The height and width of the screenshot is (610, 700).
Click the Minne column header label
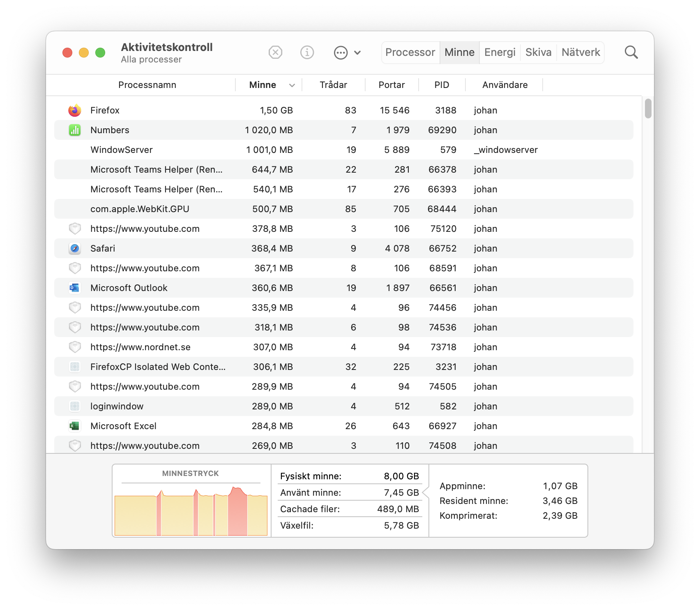[262, 85]
